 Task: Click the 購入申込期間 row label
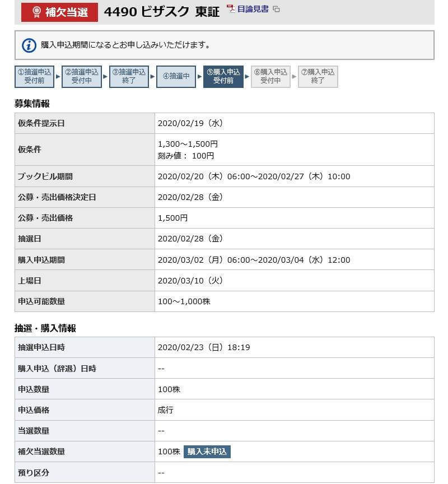point(41,260)
